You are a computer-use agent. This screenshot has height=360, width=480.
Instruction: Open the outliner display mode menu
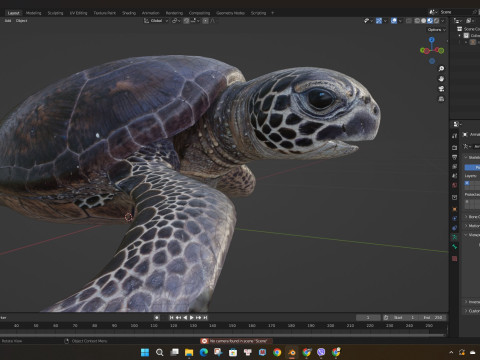pyautogui.click(x=458, y=21)
